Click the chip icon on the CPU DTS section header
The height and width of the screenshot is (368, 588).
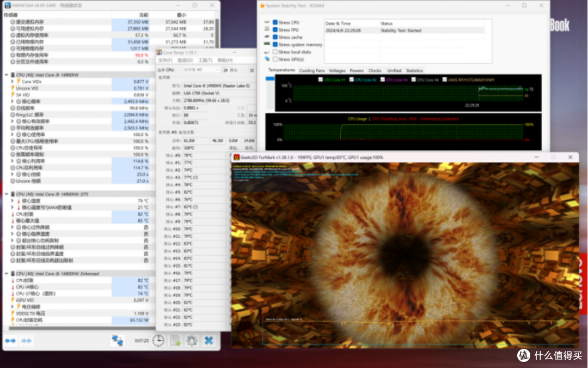13,194
